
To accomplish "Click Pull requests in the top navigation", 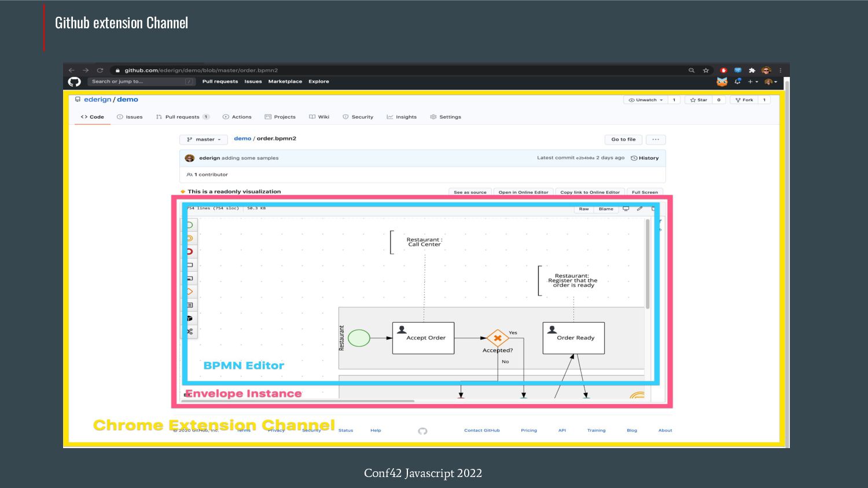I will [x=220, y=82].
